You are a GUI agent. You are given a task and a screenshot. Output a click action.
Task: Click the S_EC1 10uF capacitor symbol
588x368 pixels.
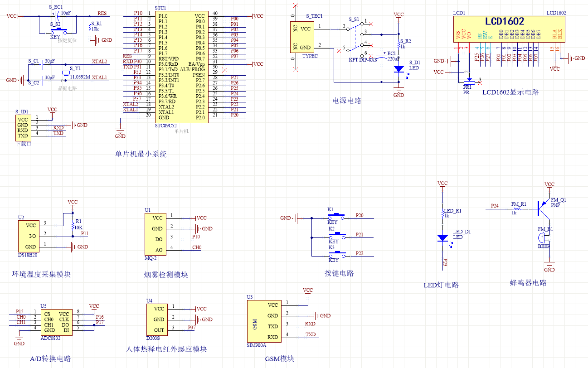coord(57,16)
